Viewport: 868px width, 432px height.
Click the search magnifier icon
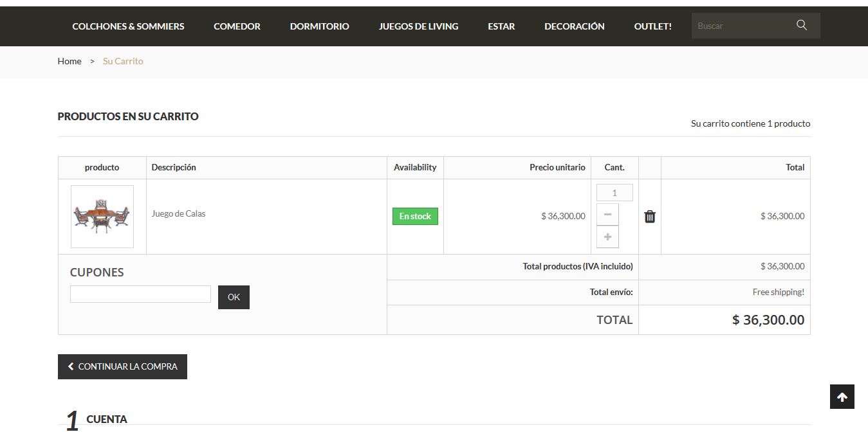801,25
